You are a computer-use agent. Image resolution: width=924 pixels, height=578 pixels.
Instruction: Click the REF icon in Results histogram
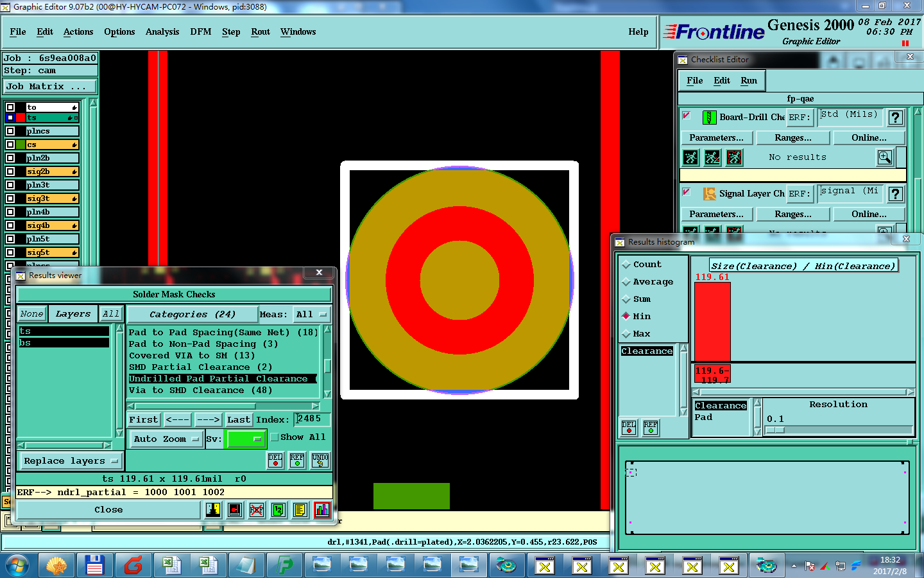651,428
